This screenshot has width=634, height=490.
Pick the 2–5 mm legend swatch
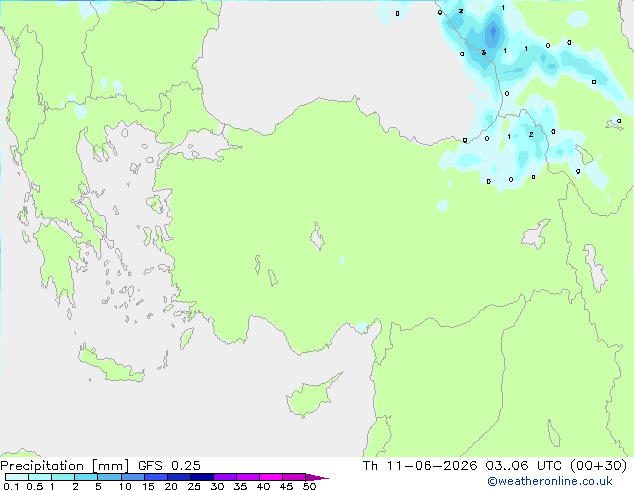pyautogui.click(x=86, y=477)
